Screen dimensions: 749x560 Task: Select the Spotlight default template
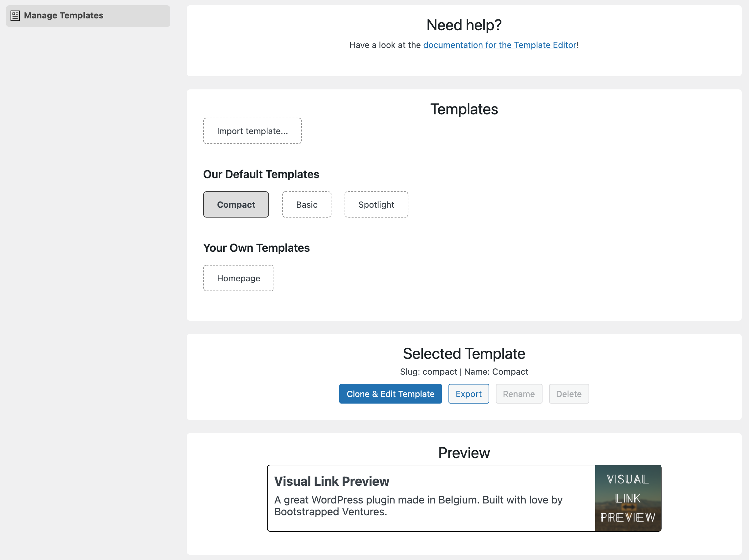pos(376,204)
